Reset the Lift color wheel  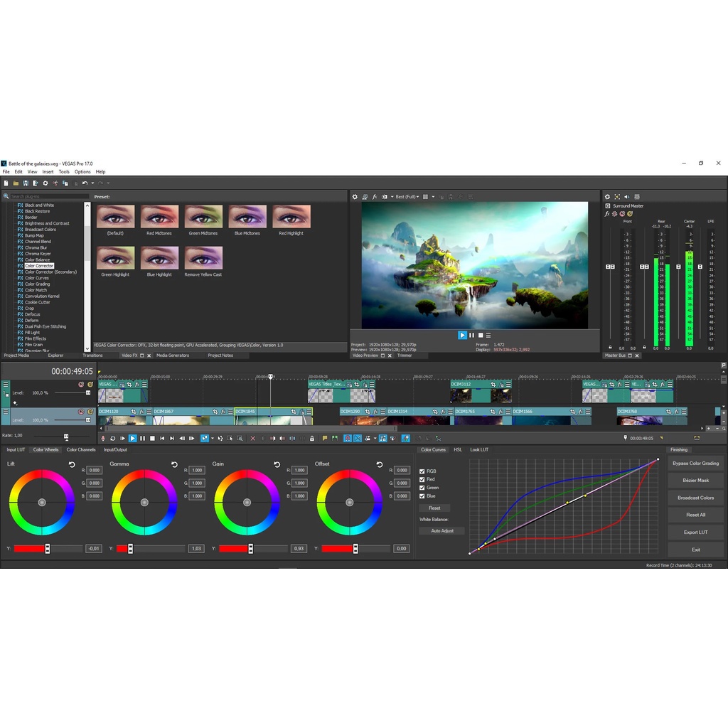(x=72, y=464)
